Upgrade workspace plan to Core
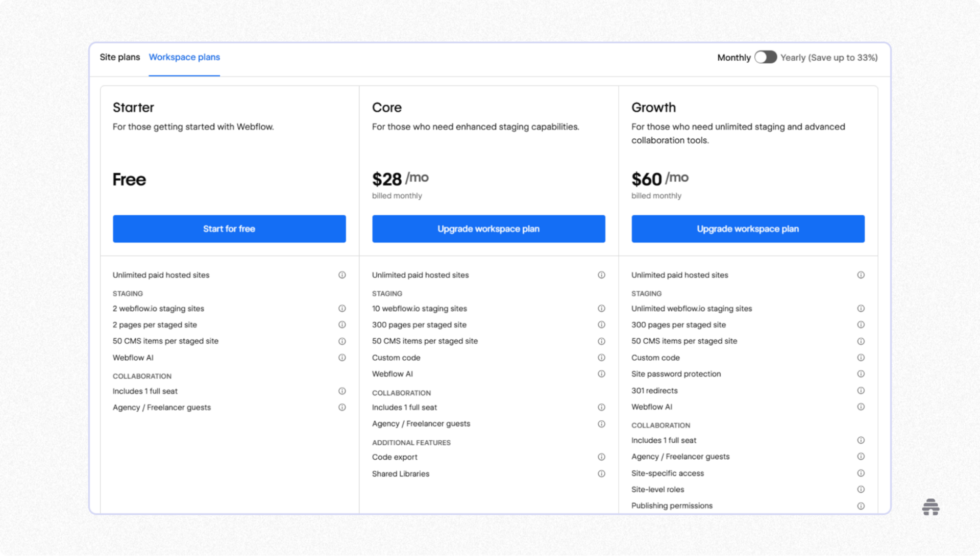The width and height of the screenshot is (980, 556). [x=488, y=229]
